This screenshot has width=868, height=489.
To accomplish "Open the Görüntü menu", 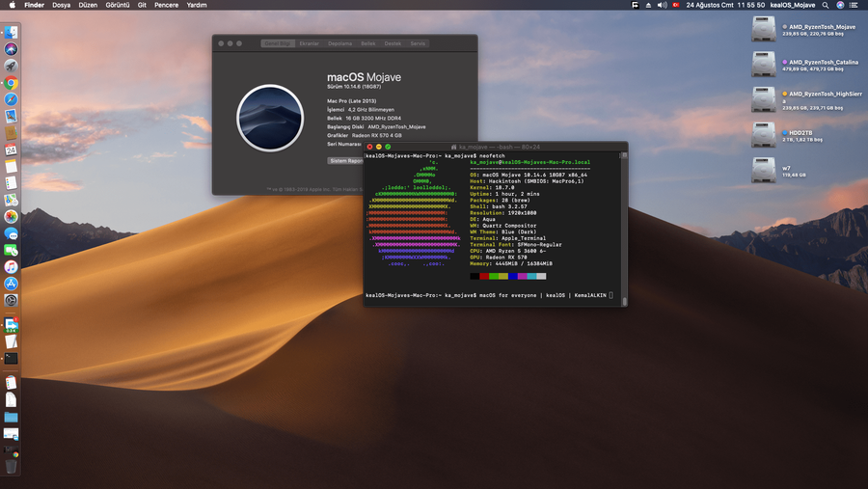I will [x=118, y=5].
